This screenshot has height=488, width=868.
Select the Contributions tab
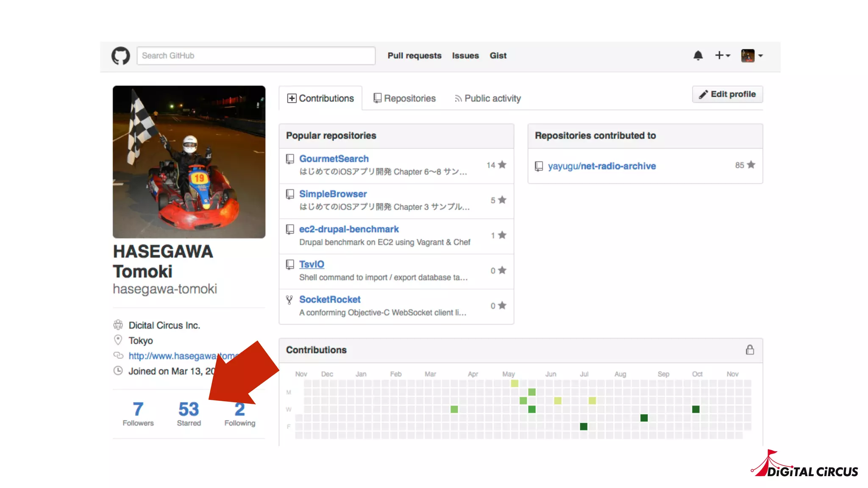point(320,98)
